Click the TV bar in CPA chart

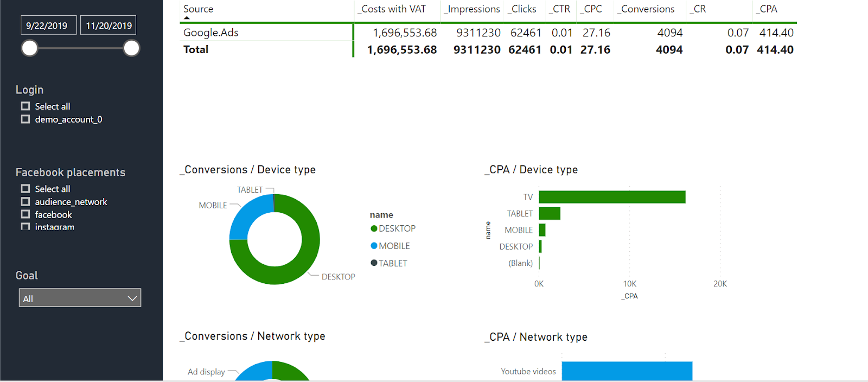tap(612, 197)
